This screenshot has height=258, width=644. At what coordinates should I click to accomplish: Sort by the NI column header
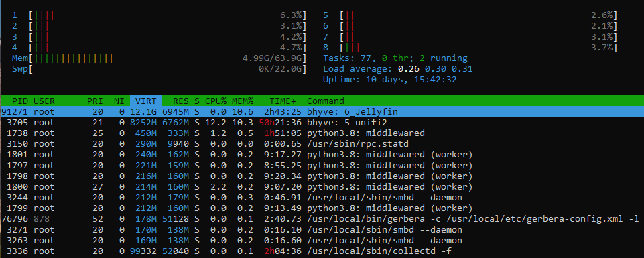119,101
